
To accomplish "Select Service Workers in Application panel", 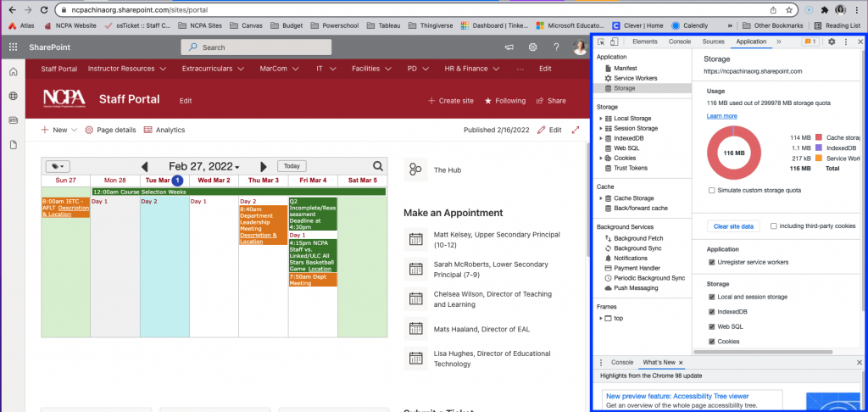I will tap(635, 78).
